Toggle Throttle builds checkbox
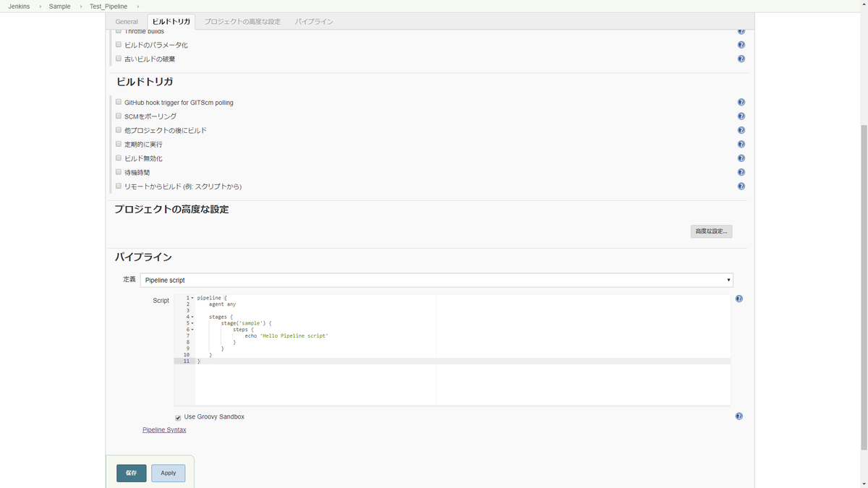Screen dimensions: 868x488 tap(119, 31)
